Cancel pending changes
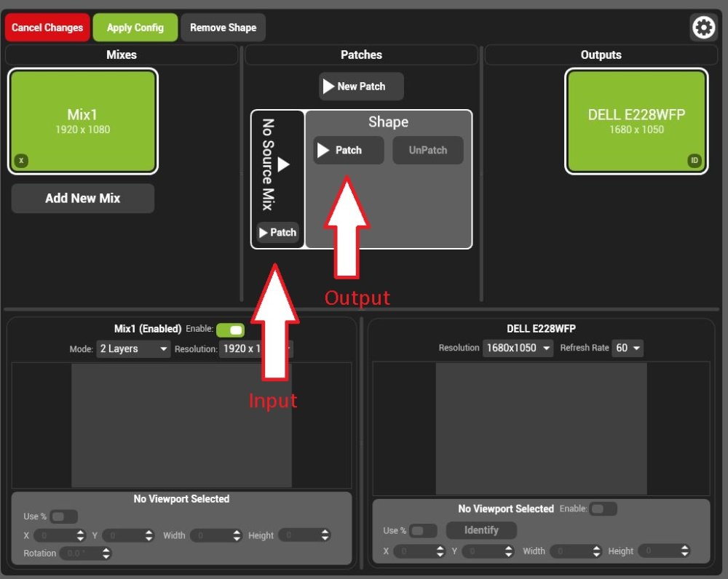The width and height of the screenshot is (728, 579). 47,27
